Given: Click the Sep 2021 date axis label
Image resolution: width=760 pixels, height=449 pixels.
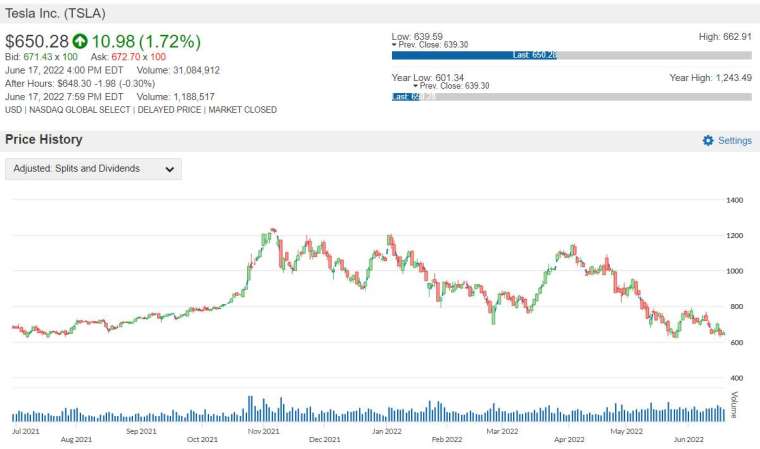Looking at the screenshot, I should point(141,431).
